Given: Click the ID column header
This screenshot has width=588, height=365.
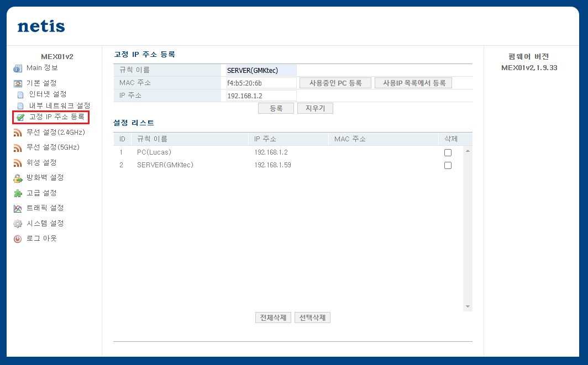Looking at the screenshot, I should (x=122, y=139).
